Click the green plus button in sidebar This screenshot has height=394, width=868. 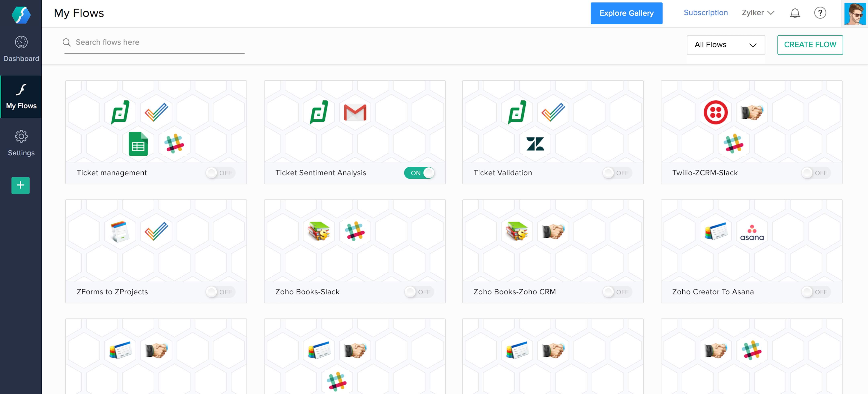coord(20,185)
